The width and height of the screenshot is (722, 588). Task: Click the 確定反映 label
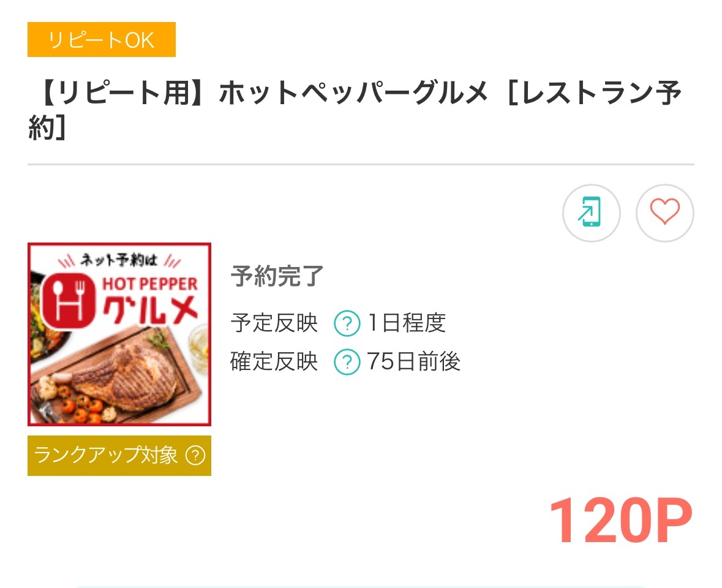[x=274, y=363]
